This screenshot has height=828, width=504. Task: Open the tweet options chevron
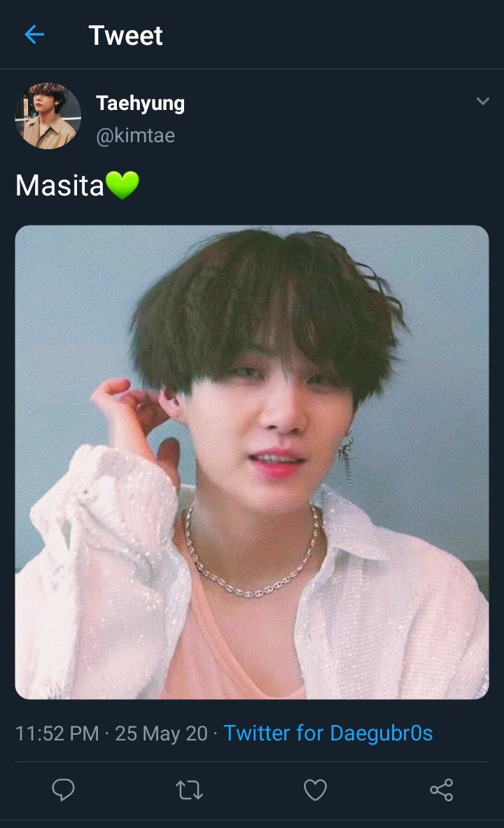482,101
